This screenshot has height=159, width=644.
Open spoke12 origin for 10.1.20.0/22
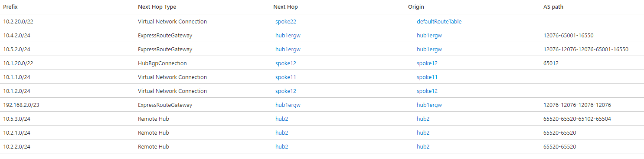point(427,63)
